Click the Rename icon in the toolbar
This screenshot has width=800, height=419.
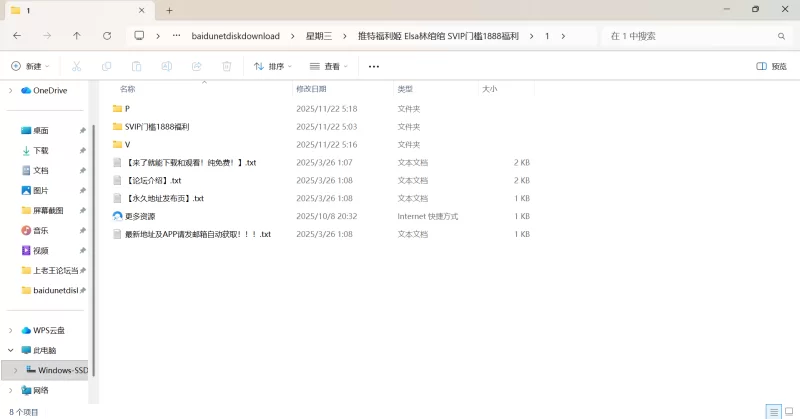click(166, 66)
